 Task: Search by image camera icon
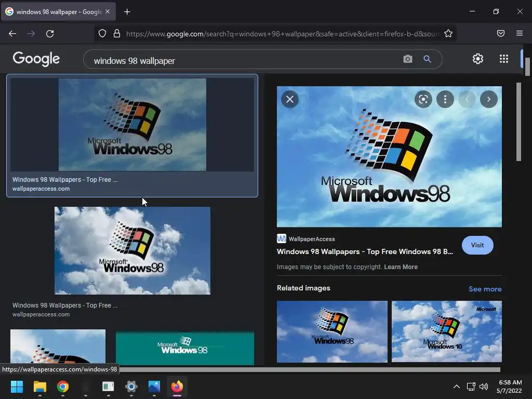point(407,59)
